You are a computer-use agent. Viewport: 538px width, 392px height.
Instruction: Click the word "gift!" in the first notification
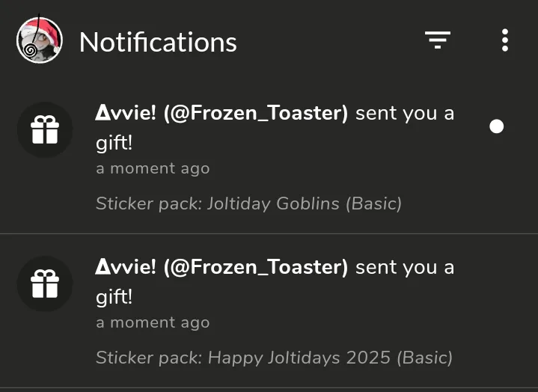click(x=114, y=143)
